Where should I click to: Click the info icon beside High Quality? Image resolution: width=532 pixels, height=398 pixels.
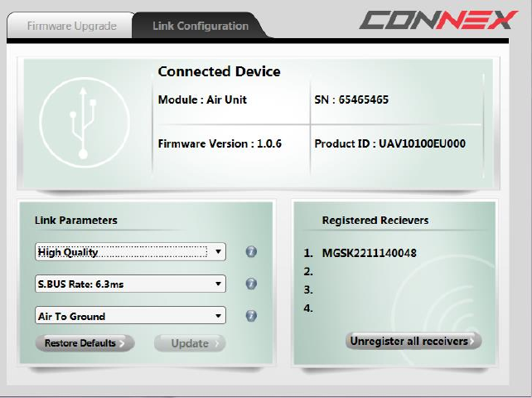[x=251, y=252]
